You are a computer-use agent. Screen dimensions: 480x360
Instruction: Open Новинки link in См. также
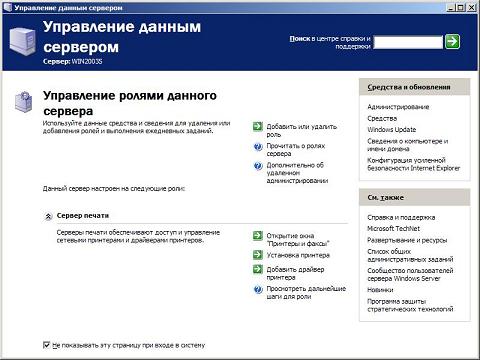(380, 290)
